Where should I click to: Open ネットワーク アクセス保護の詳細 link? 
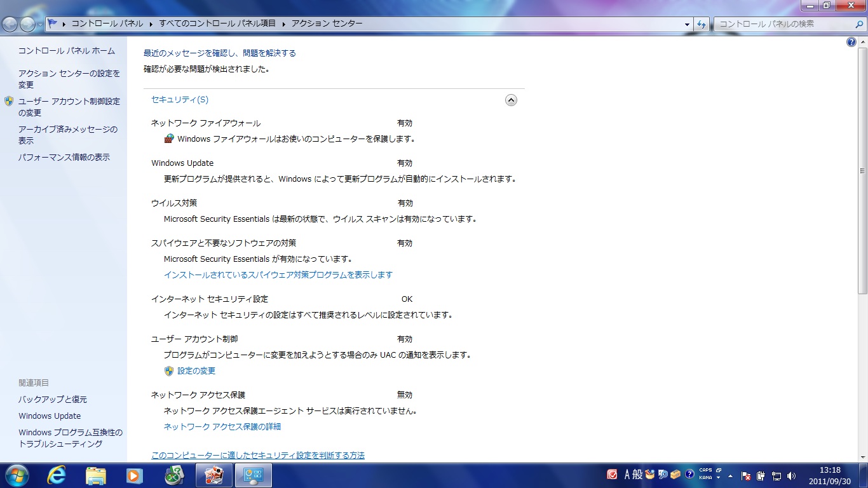222,427
